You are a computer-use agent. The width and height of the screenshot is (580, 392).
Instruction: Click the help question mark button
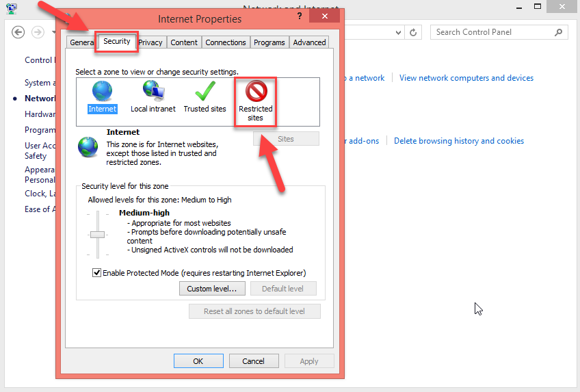300,16
